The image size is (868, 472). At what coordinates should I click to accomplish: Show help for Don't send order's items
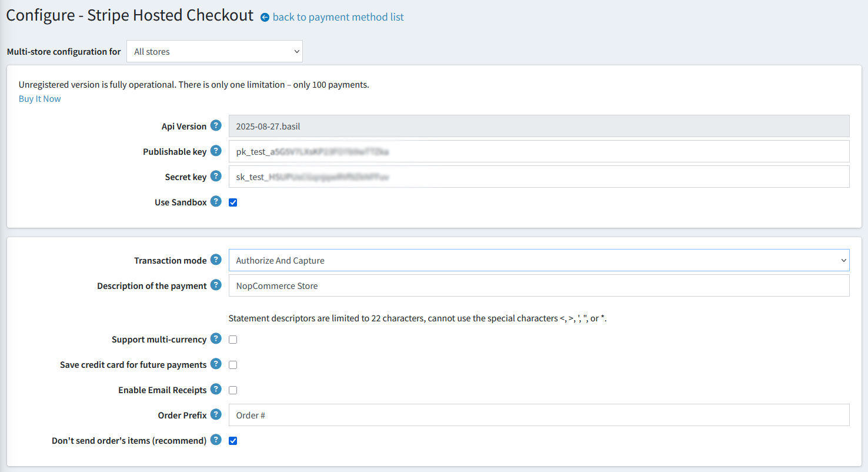pos(216,440)
